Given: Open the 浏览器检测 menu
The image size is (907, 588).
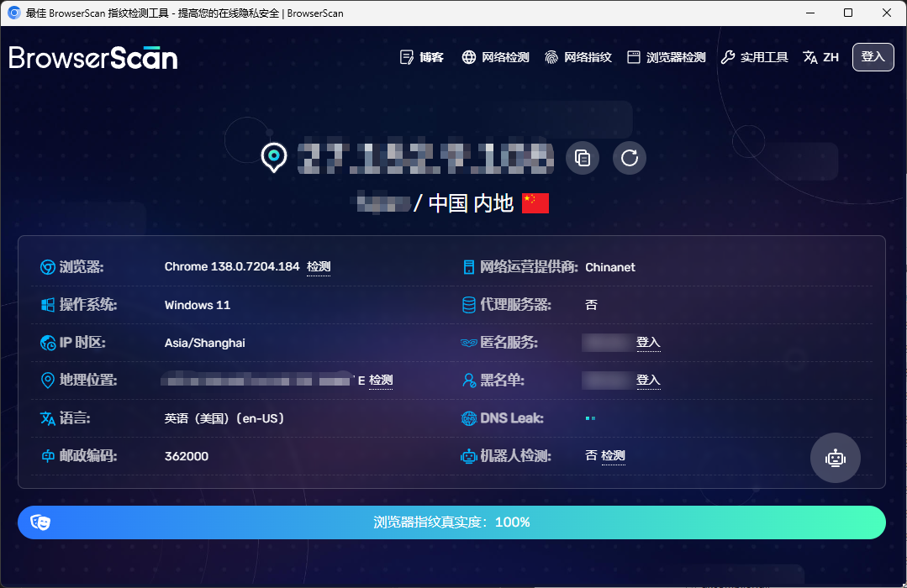Looking at the screenshot, I should [667, 57].
